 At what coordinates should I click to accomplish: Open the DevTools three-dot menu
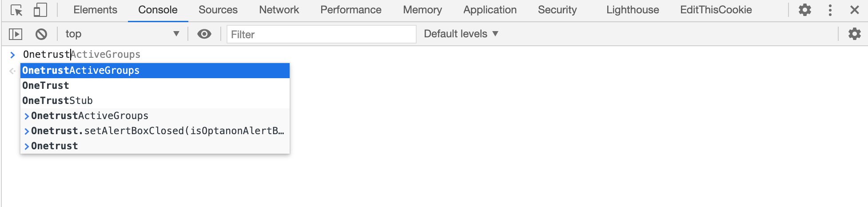pyautogui.click(x=830, y=10)
